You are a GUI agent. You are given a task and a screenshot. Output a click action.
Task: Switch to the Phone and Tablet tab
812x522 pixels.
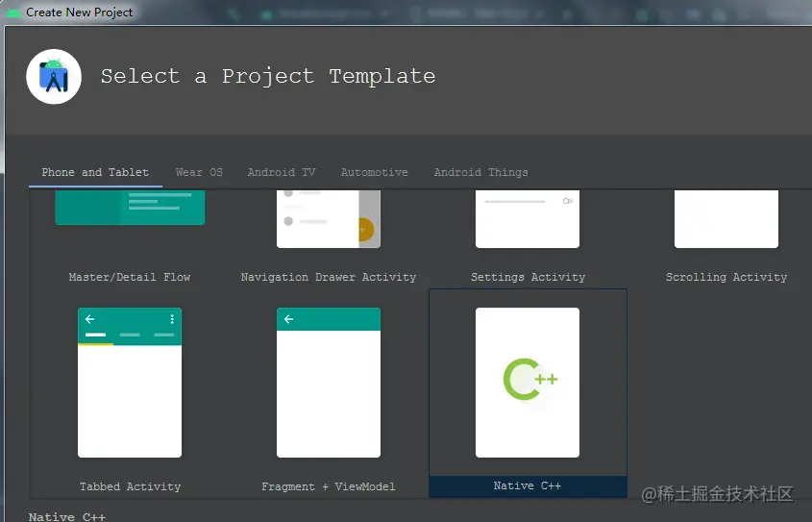[95, 172]
